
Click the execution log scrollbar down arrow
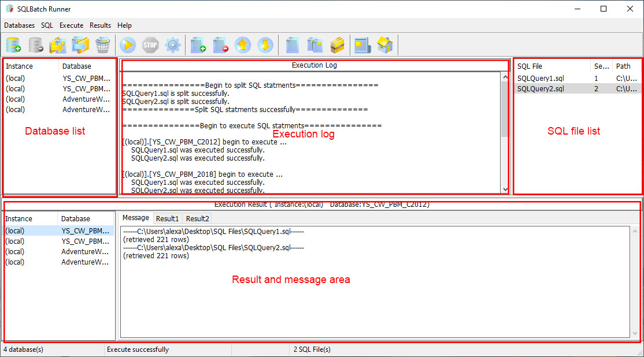505,189
